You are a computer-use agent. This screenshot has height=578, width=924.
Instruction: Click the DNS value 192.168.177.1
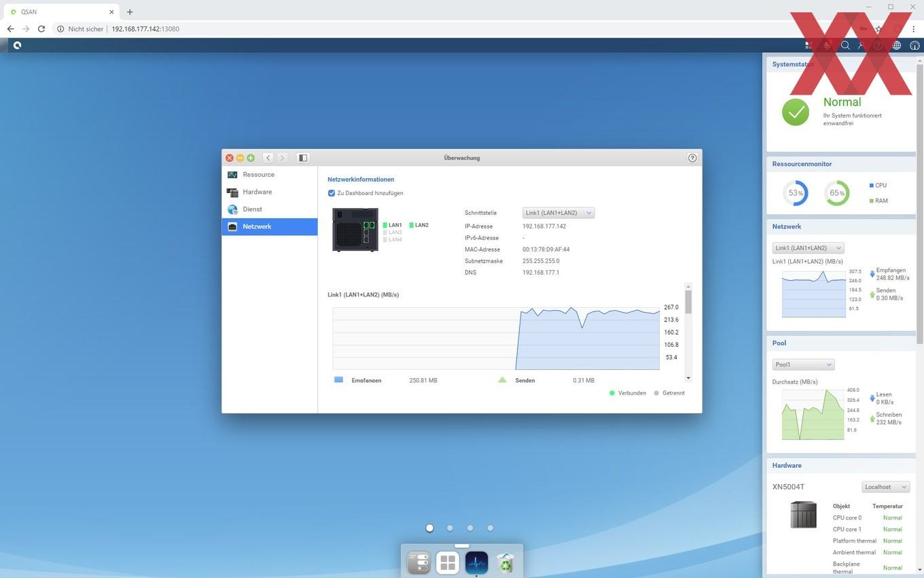[x=541, y=273]
